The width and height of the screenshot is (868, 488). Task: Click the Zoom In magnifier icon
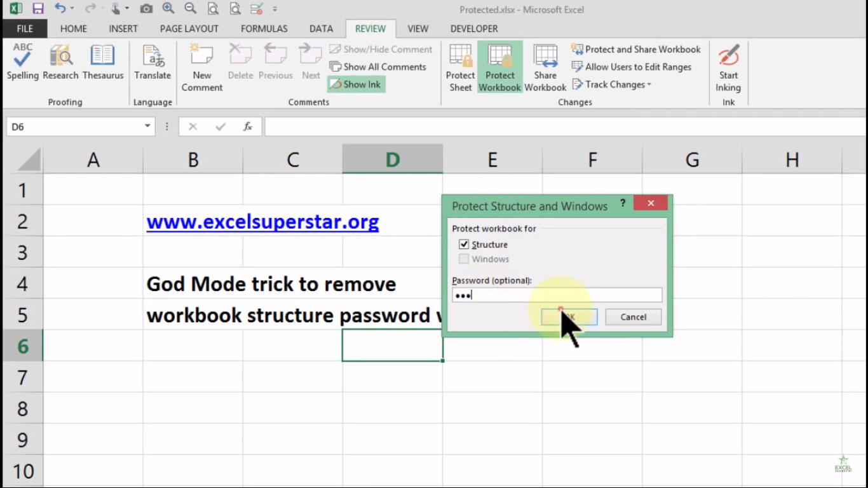pyautogui.click(x=168, y=9)
